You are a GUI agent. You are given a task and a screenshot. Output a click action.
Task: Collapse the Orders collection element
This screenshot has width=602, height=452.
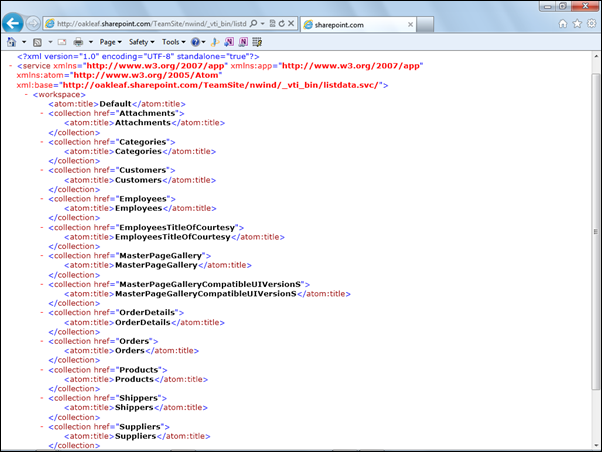41,341
